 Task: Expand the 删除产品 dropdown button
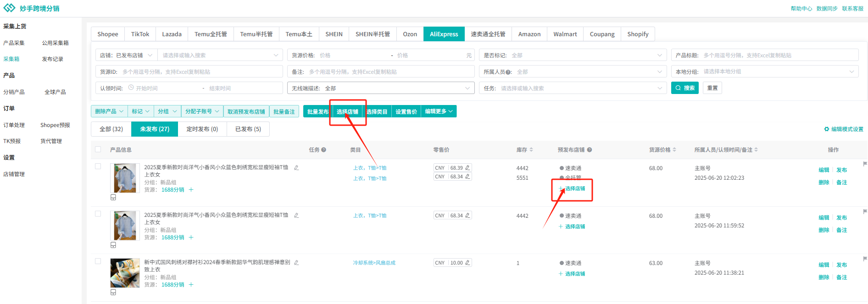109,111
